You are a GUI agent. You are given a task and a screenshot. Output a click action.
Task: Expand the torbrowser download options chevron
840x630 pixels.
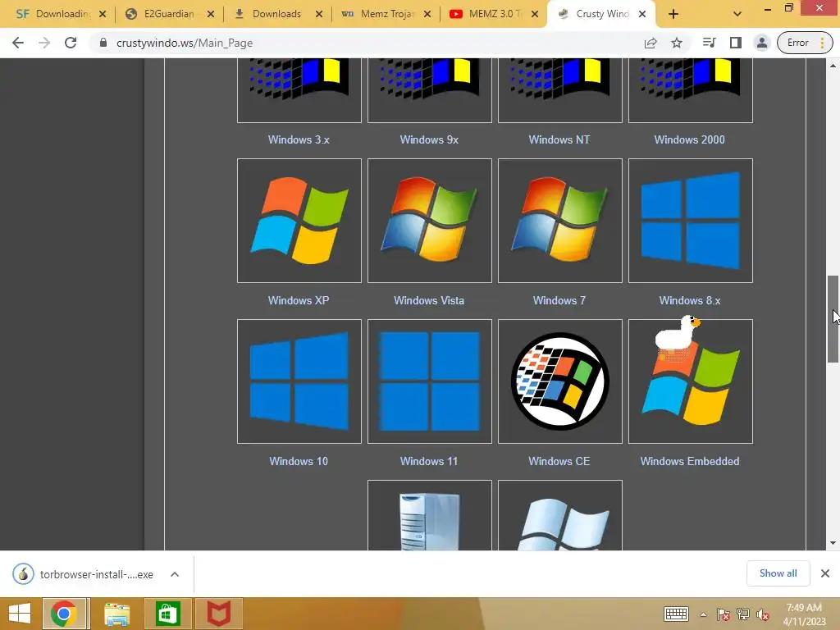[175, 574]
